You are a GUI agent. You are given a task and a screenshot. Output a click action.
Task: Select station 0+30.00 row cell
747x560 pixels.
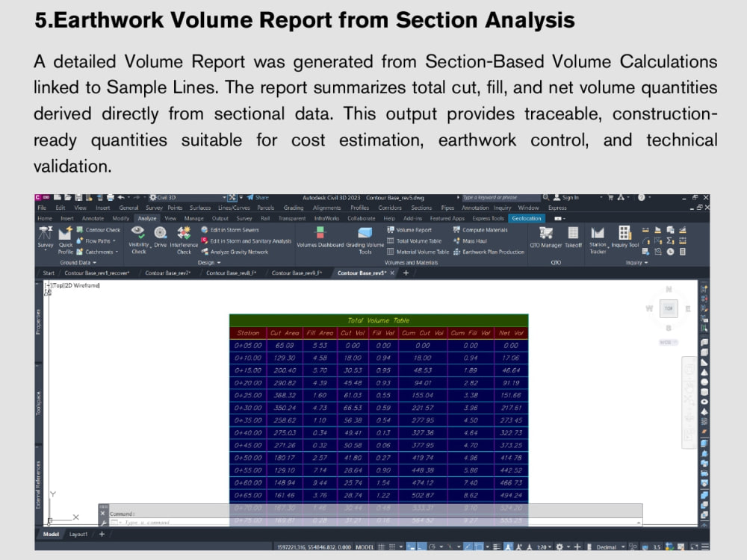pos(248,408)
